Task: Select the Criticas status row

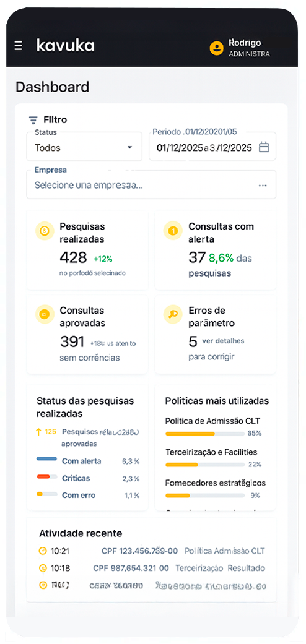Action: coord(88,478)
